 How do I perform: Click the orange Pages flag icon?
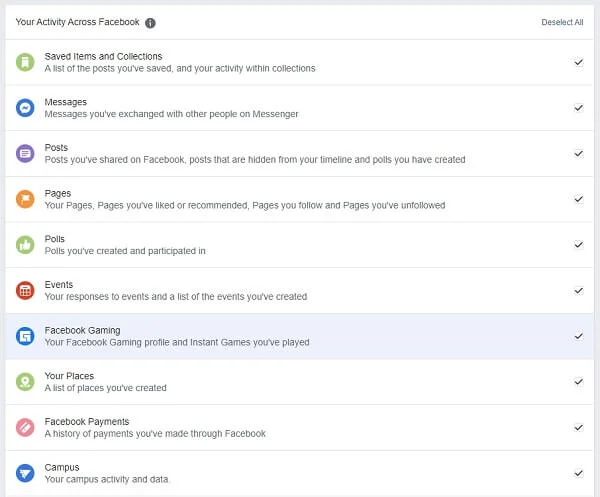tap(25, 199)
